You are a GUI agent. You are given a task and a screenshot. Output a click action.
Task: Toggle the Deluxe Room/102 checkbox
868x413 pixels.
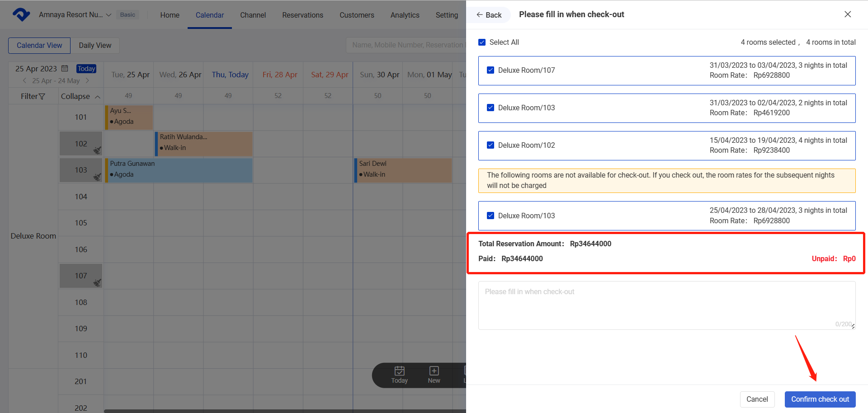491,145
